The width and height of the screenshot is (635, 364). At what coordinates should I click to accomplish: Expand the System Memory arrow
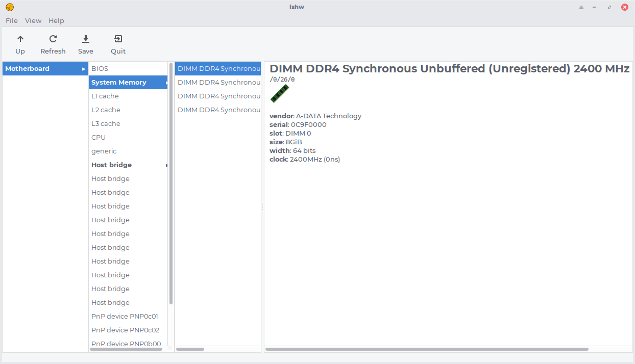(x=165, y=83)
